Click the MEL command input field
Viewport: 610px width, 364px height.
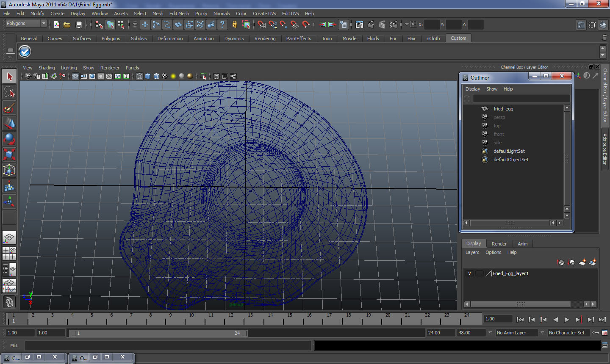tap(168, 345)
